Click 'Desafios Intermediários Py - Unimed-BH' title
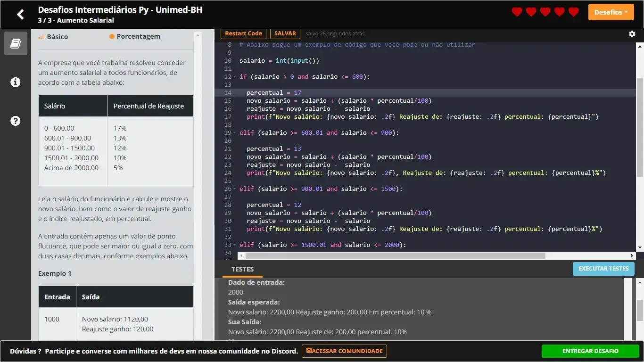Screen dimensions: 644x362 click(x=120, y=9)
